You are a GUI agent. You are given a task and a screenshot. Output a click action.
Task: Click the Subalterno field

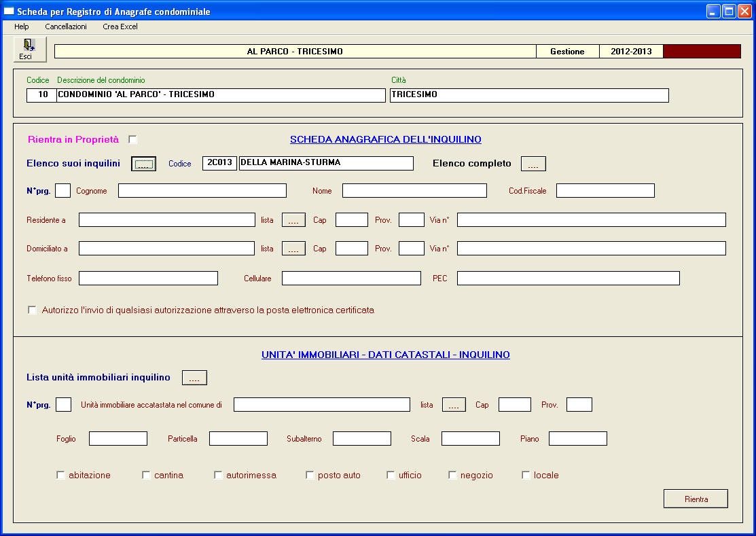coord(362,439)
